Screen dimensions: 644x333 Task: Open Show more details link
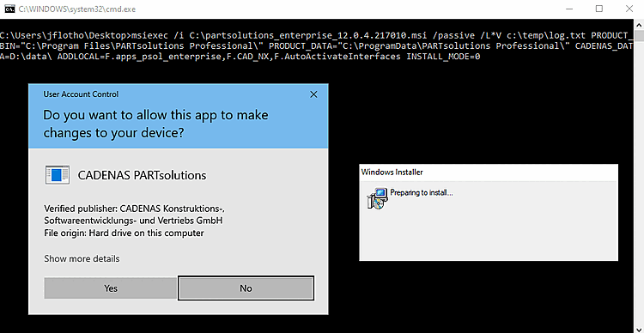pos(82,258)
